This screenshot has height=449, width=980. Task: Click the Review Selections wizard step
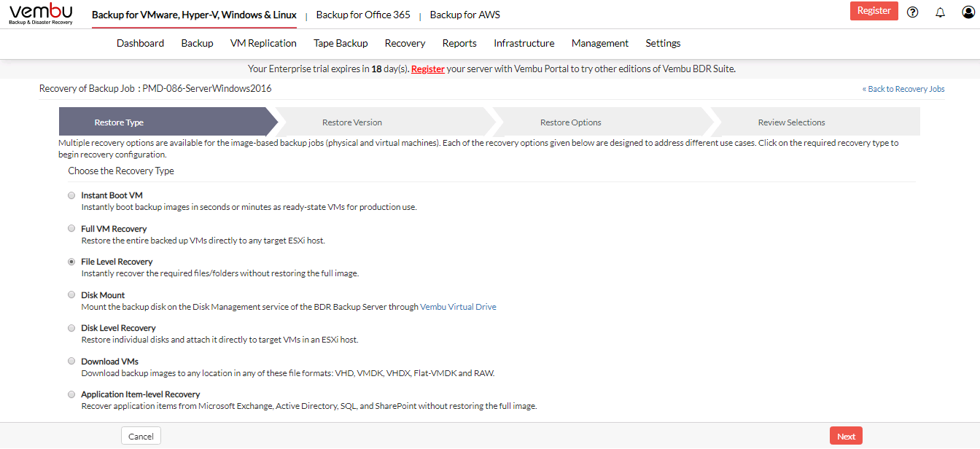[x=815, y=122]
